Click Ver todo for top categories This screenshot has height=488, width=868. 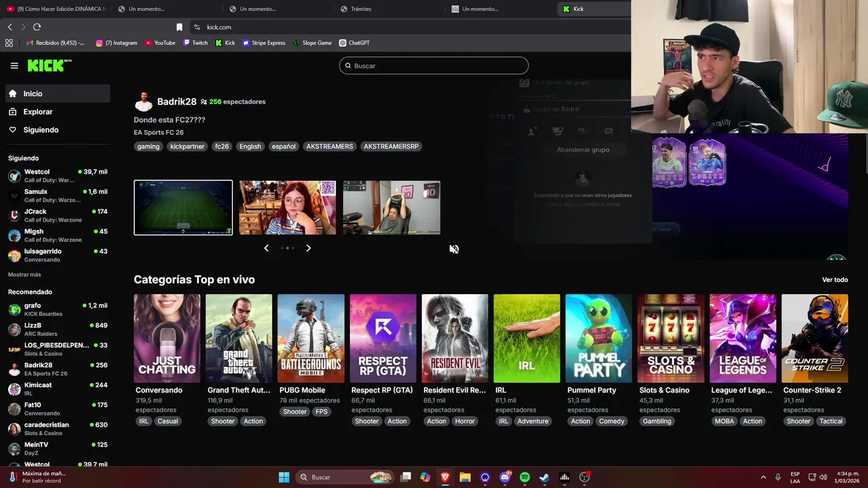(835, 280)
